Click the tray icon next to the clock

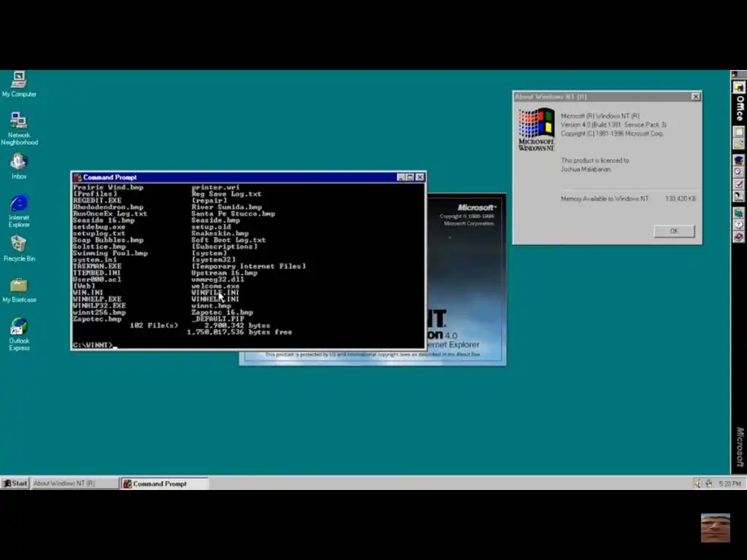pyautogui.click(x=709, y=483)
